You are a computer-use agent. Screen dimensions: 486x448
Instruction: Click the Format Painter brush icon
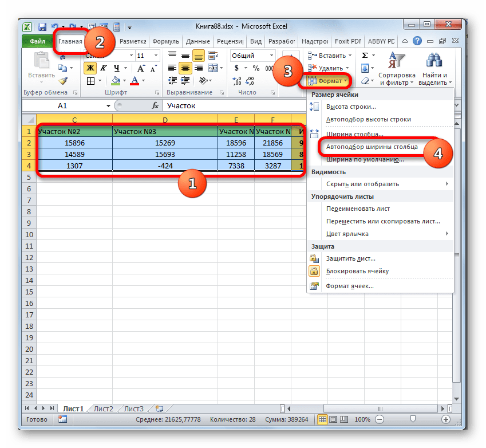click(x=63, y=81)
